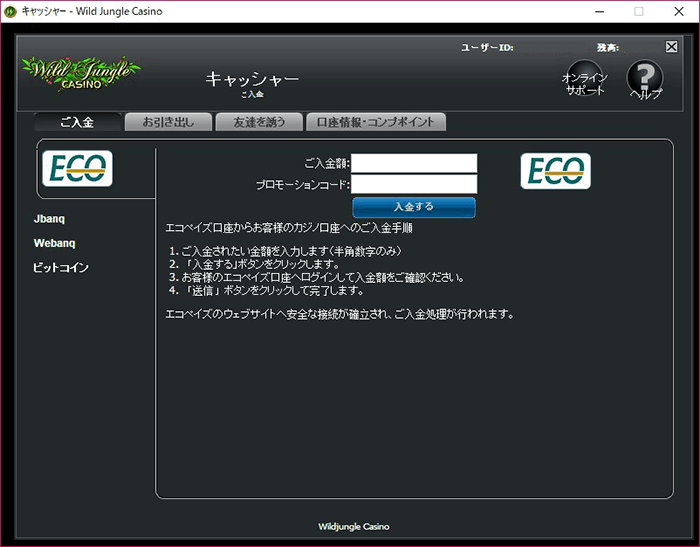Screen dimensions: 700x547
Task: Minimize the Wild Jungle Casino window
Action: click(x=600, y=11)
